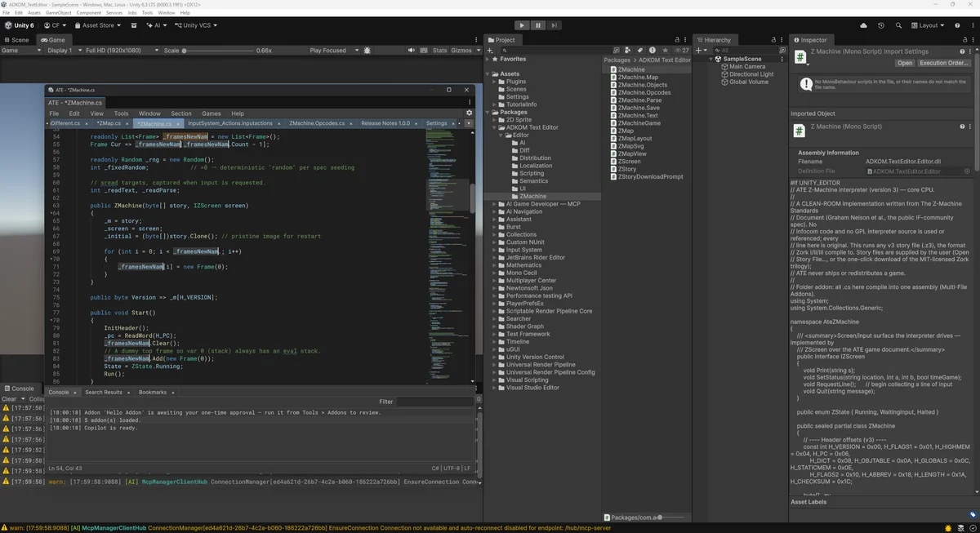This screenshot has height=533, width=980.
Task: Expand the Burst package folder
Action: coord(495,227)
